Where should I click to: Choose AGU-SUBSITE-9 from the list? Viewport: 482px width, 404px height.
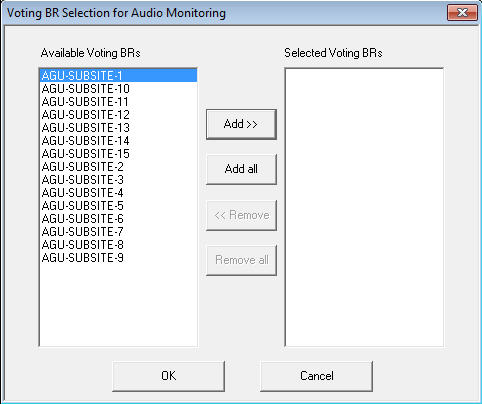[118, 258]
